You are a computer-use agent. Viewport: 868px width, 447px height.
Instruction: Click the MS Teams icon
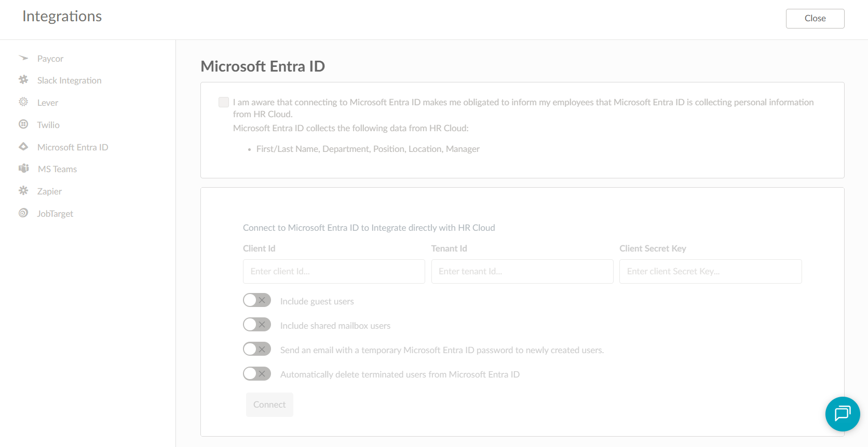coord(24,169)
